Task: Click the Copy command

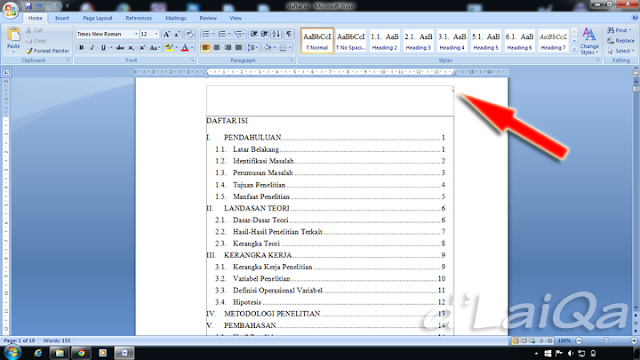Action: pos(36,40)
